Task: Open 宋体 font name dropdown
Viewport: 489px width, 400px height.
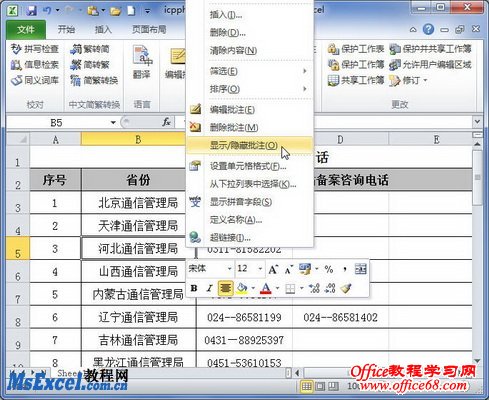Action: [x=230, y=269]
